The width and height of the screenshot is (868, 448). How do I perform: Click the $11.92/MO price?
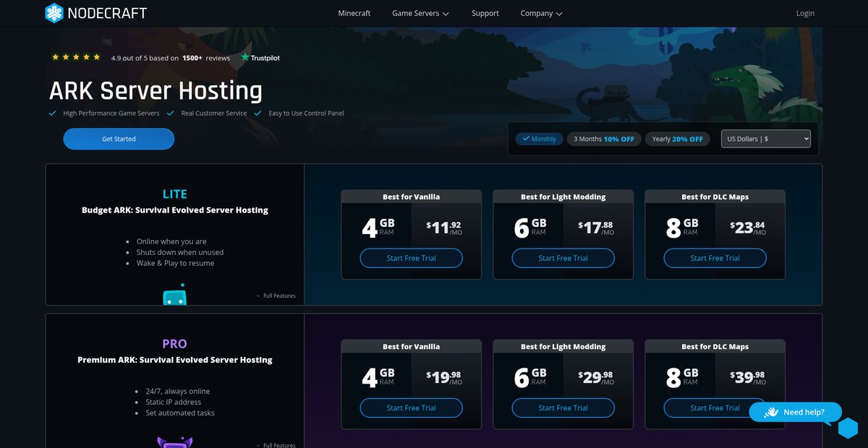[443, 228]
